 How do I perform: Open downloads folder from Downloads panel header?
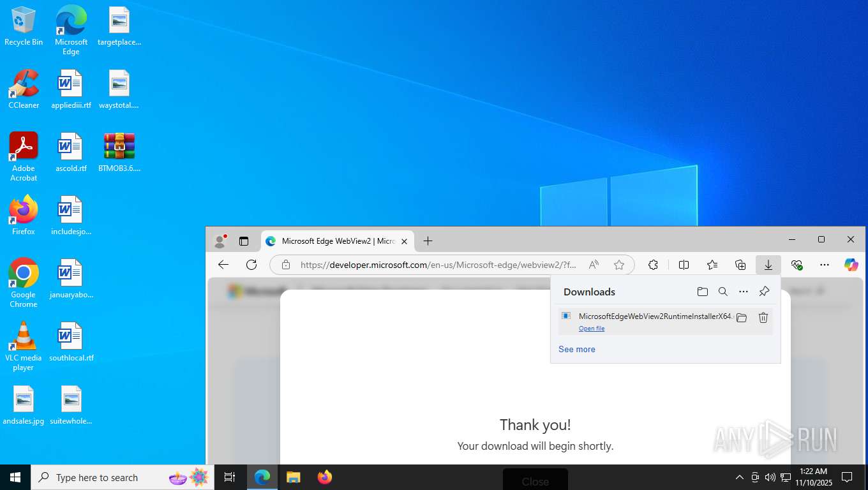pos(703,292)
